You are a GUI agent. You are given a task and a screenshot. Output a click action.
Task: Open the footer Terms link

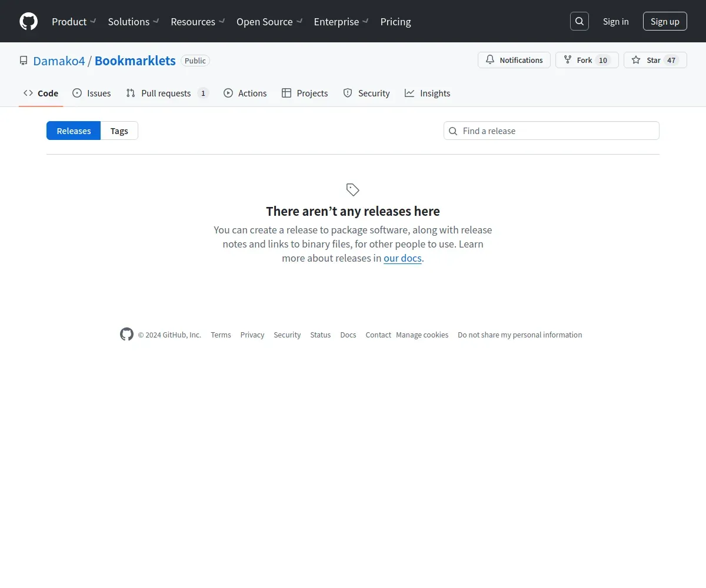click(x=221, y=335)
